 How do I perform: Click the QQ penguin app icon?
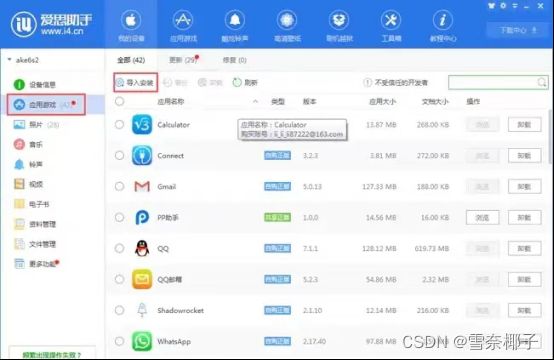(x=142, y=248)
